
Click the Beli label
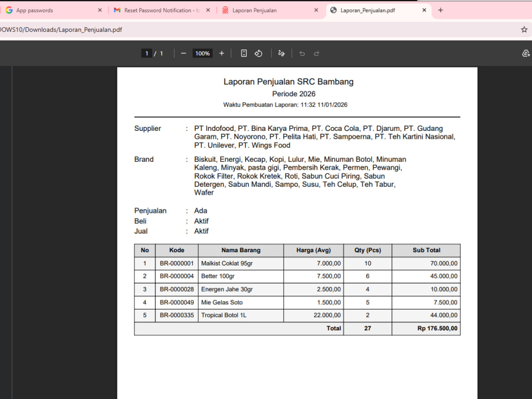(140, 221)
